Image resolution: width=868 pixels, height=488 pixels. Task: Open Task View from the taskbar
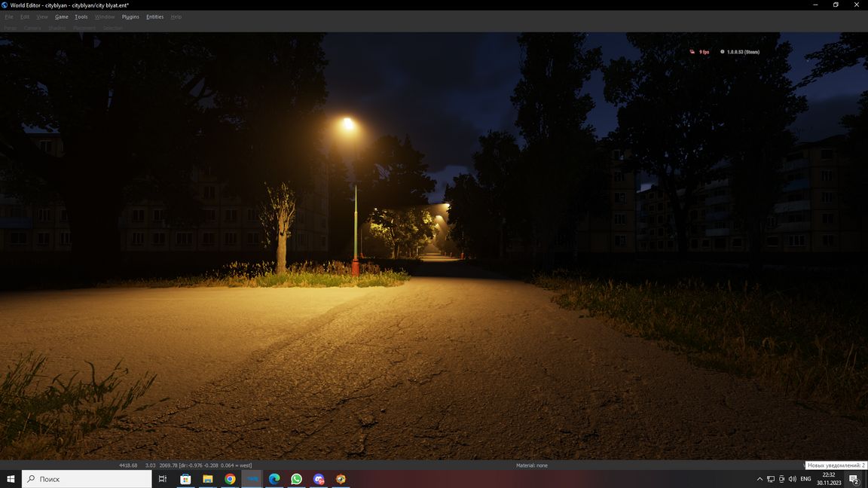(x=162, y=479)
